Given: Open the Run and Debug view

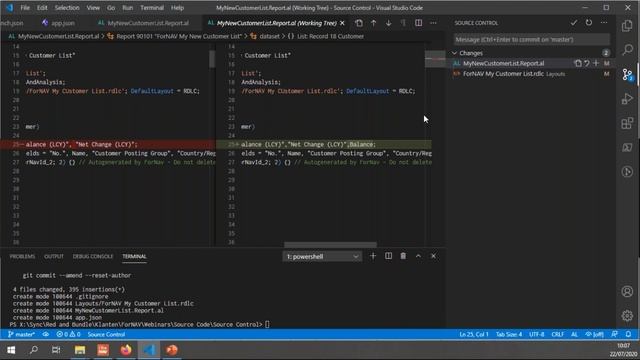Looking at the screenshot, I should click(x=627, y=99).
